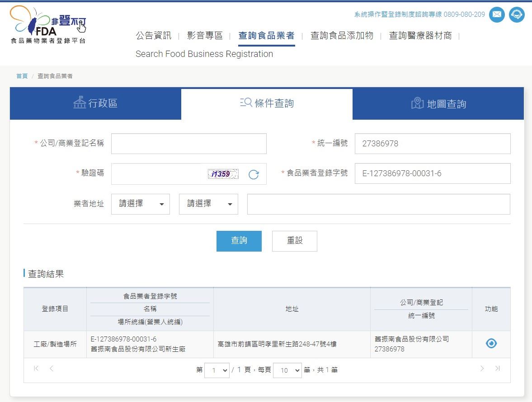Click the email envelope icon in header
Screen dimensions: 532x402
coord(497,14)
